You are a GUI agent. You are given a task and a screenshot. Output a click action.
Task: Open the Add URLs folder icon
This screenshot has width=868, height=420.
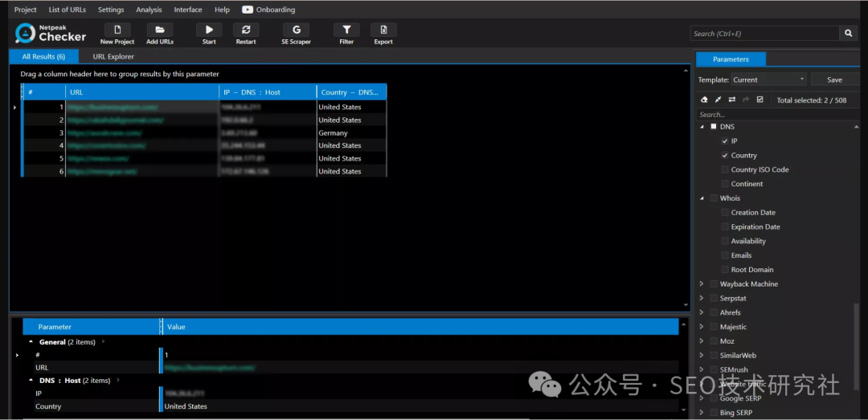(x=160, y=31)
